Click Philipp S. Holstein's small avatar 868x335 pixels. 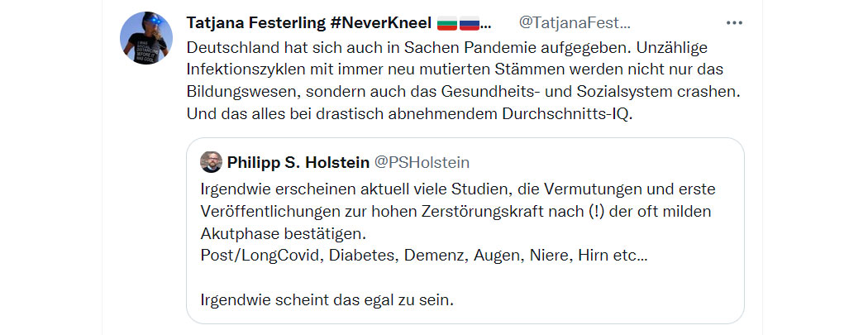(x=211, y=162)
